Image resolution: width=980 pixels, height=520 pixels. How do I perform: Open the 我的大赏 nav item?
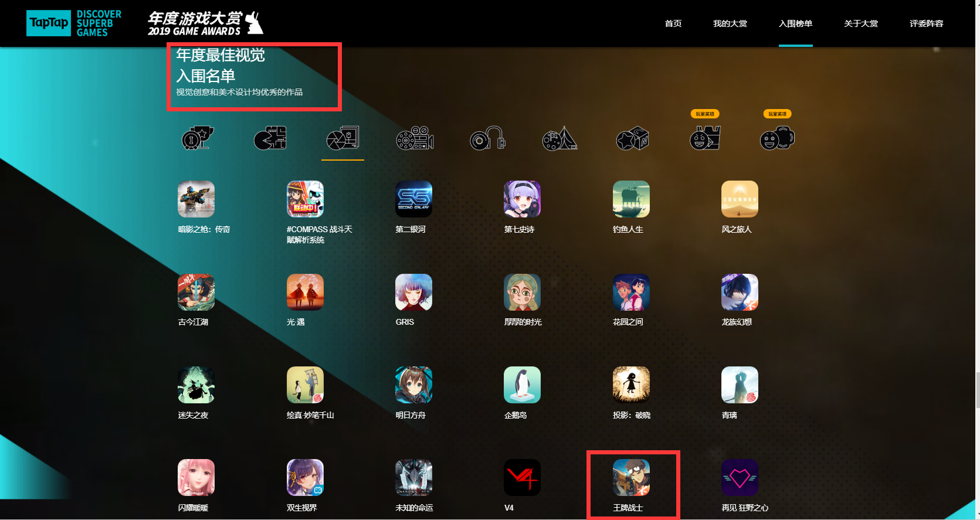click(730, 23)
